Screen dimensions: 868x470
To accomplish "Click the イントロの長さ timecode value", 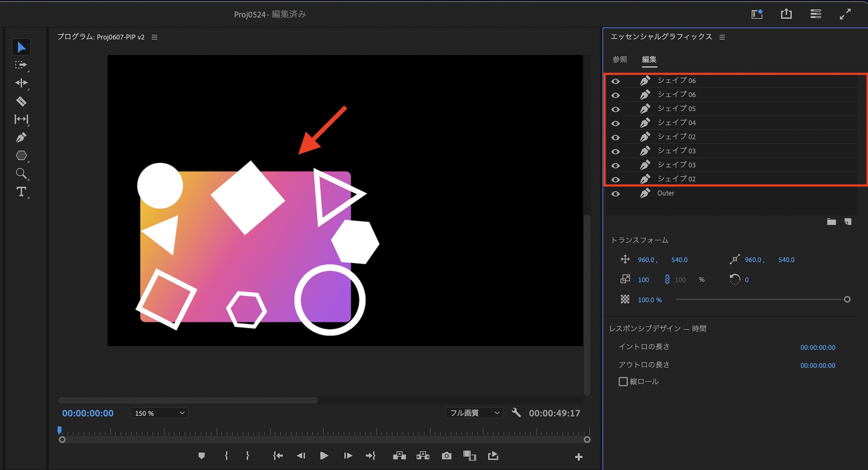I will (x=818, y=348).
